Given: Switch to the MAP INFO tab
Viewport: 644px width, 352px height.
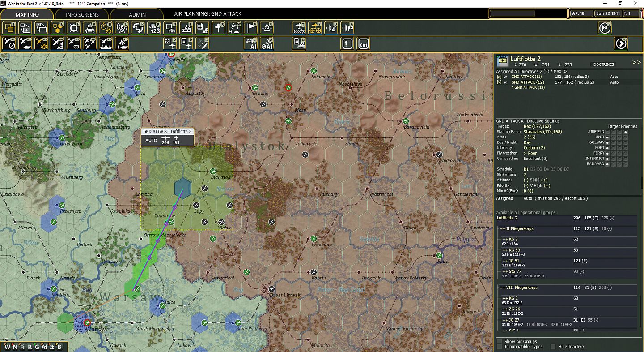Looking at the screenshot, I should click(x=27, y=14).
